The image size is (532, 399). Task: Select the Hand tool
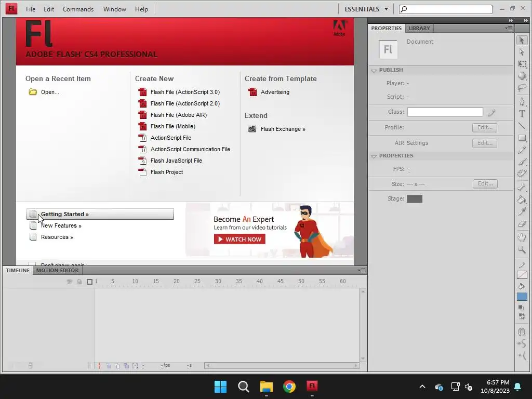click(x=522, y=237)
